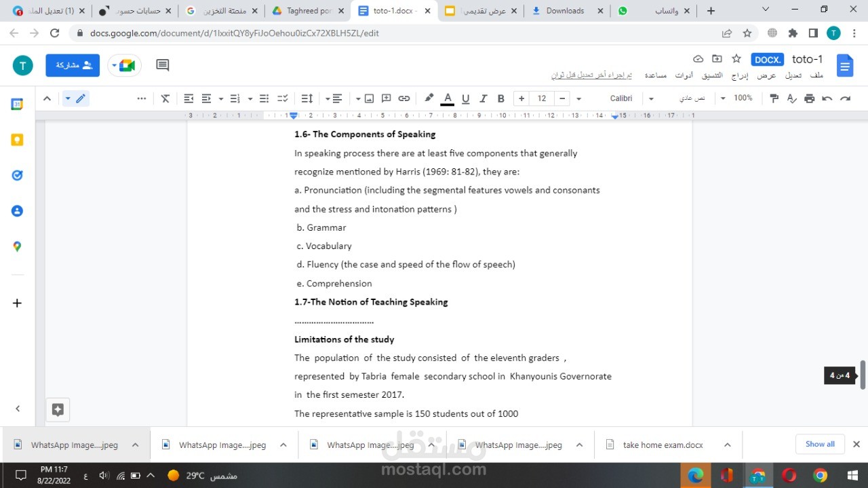Open the take home exam.docx download
The image size is (868, 488).
click(x=663, y=445)
